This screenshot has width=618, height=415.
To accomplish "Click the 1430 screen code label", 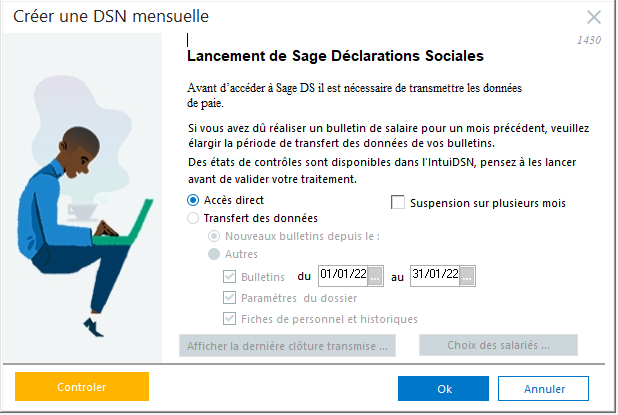I will coord(591,41).
